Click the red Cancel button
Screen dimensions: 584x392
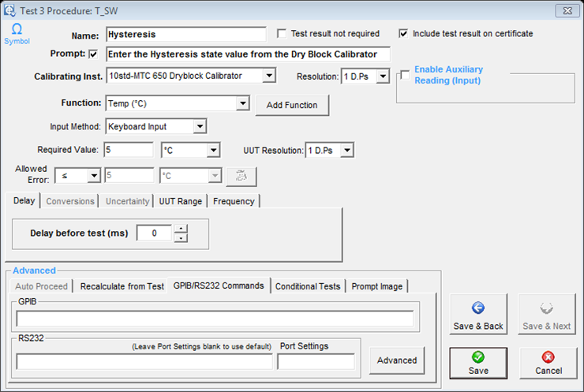[548, 362]
